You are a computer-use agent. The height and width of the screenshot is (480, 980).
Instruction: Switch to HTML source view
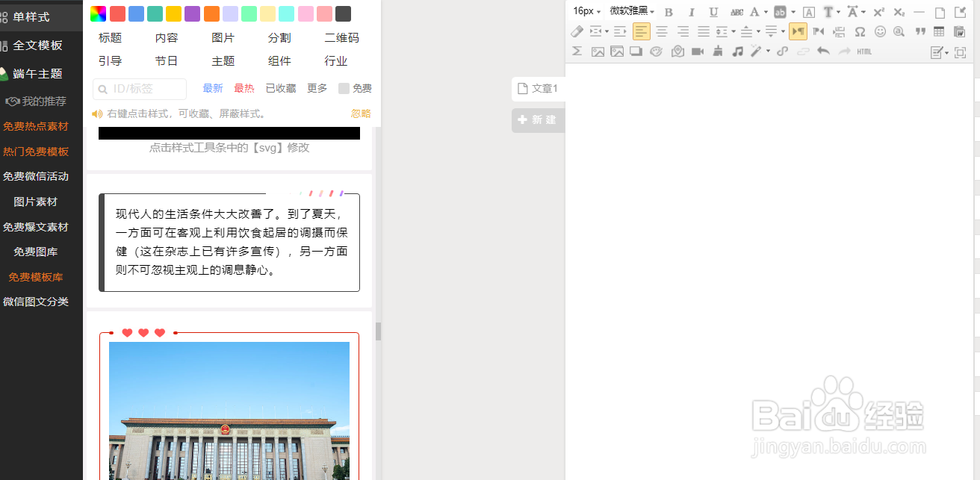pyautogui.click(x=864, y=52)
